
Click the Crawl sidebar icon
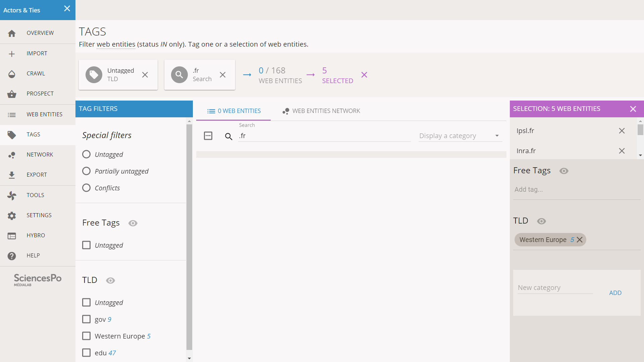pyautogui.click(x=11, y=73)
